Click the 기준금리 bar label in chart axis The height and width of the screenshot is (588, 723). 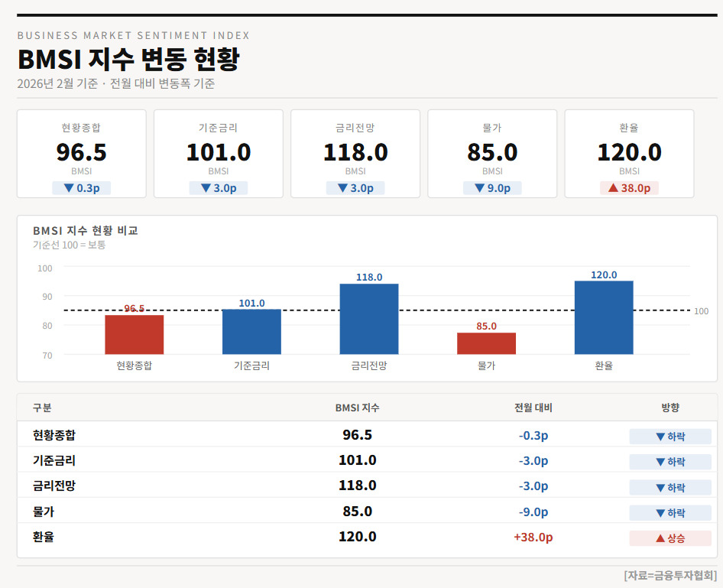coord(251,365)
